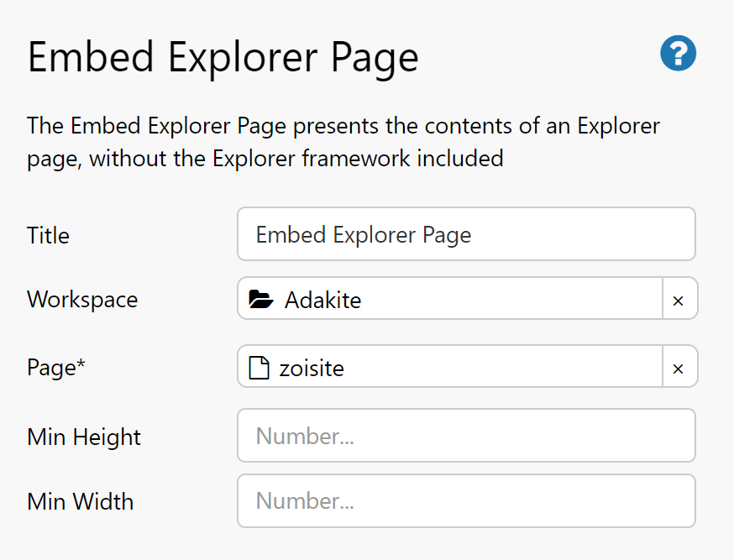The width and height of the screenshot is (734, 560).
Task: Click the Title field label
Action: [48, 235]
